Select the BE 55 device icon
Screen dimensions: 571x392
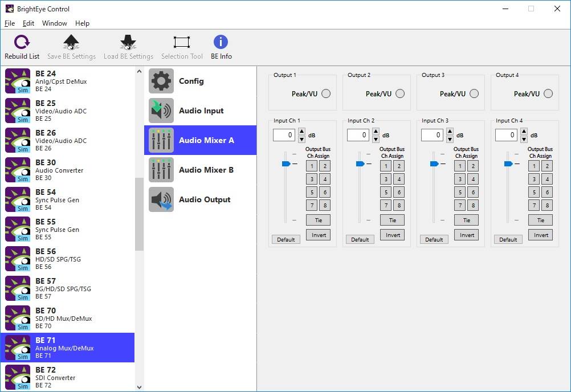(18, 229)
